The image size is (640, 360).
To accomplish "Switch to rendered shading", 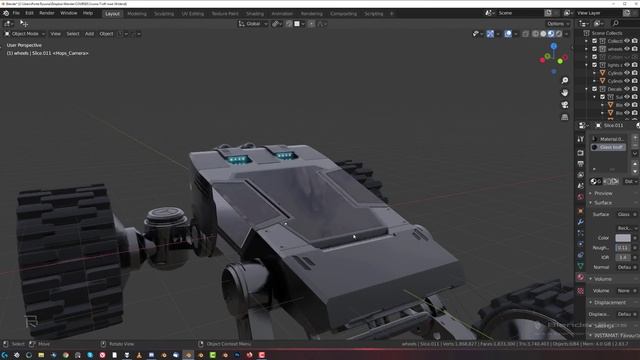I will [x=559, y=34].
